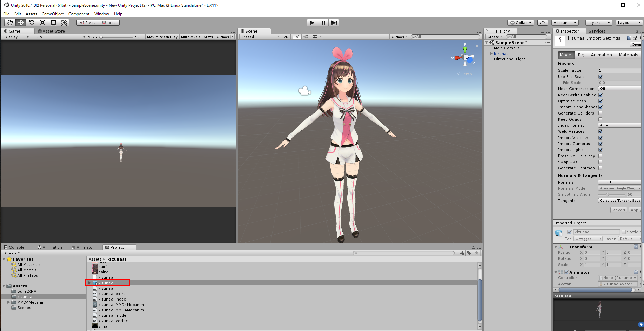Enable Keep Quads checkbox
The image size is (644, 331).
click(x=600, y=119)
